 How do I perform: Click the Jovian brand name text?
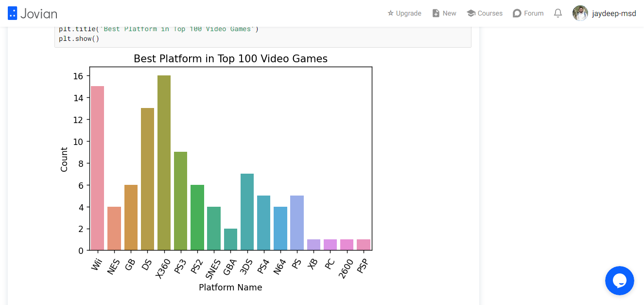coord(39,13)
